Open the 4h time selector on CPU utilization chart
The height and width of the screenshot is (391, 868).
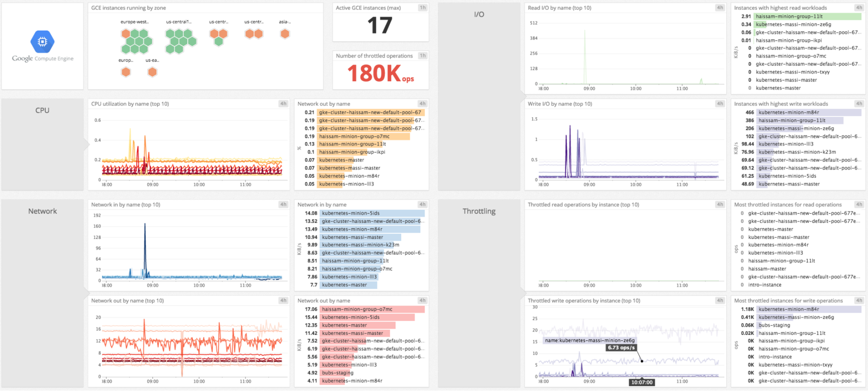click(283, 104)
